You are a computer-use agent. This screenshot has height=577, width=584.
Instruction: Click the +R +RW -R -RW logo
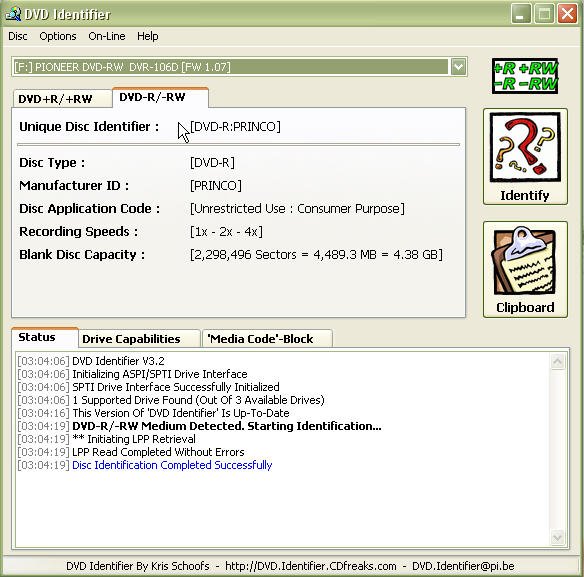click(525, 76)
